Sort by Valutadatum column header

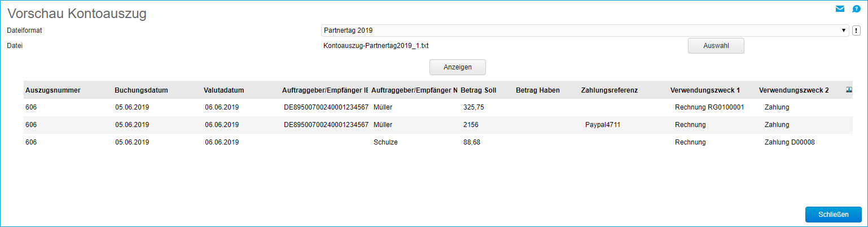coord(223,90)
